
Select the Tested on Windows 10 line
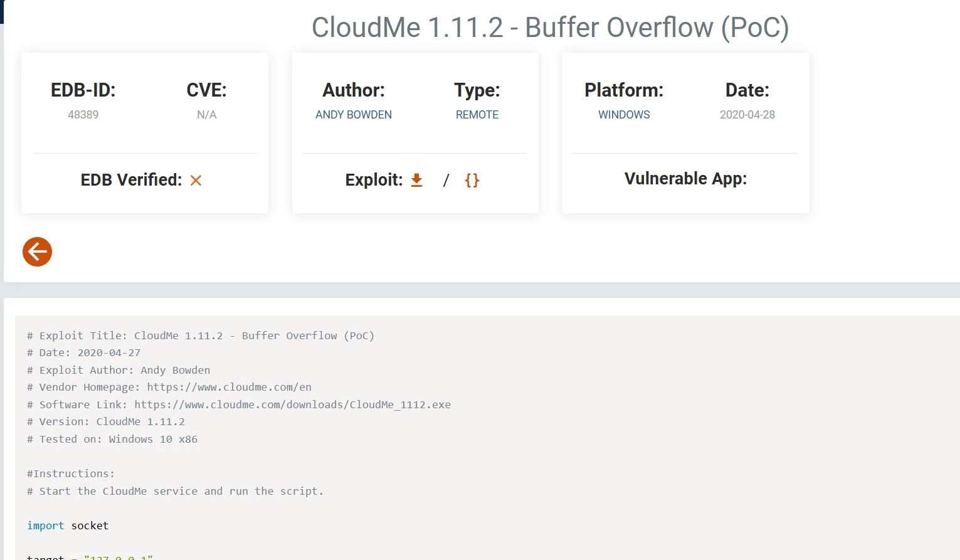coord(112,439)
